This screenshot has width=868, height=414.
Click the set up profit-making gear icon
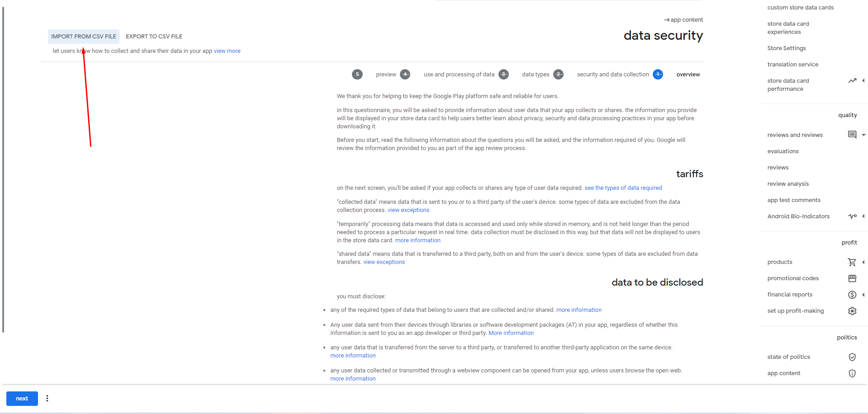[852, 311]
